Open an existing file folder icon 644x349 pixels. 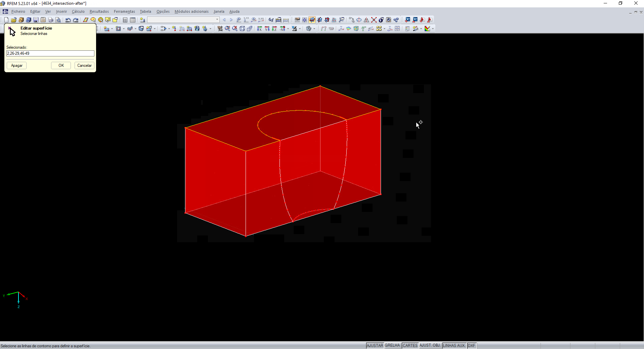pyautogui.click(x=14, y=20)
